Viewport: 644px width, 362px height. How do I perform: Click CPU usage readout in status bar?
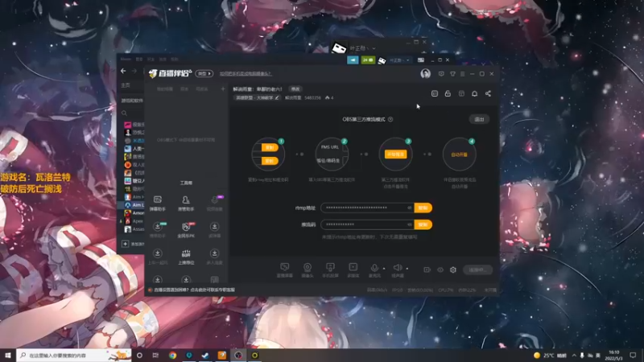point(445,290)
